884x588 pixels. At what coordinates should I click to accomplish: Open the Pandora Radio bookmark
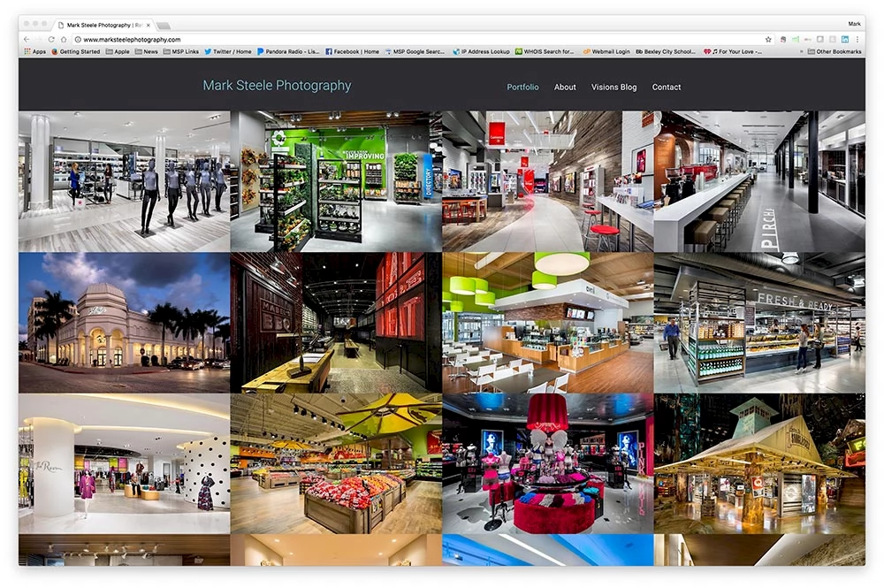(x=288, y=51)
